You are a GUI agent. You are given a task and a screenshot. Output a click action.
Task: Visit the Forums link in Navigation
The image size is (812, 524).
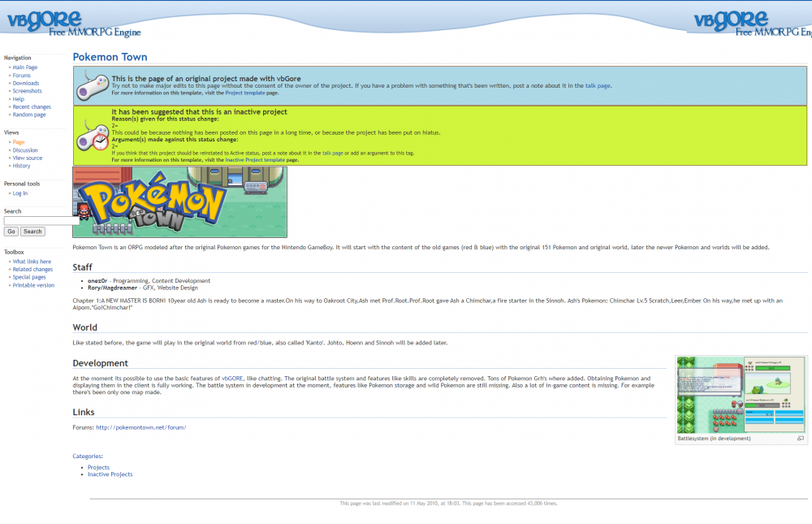22,75
